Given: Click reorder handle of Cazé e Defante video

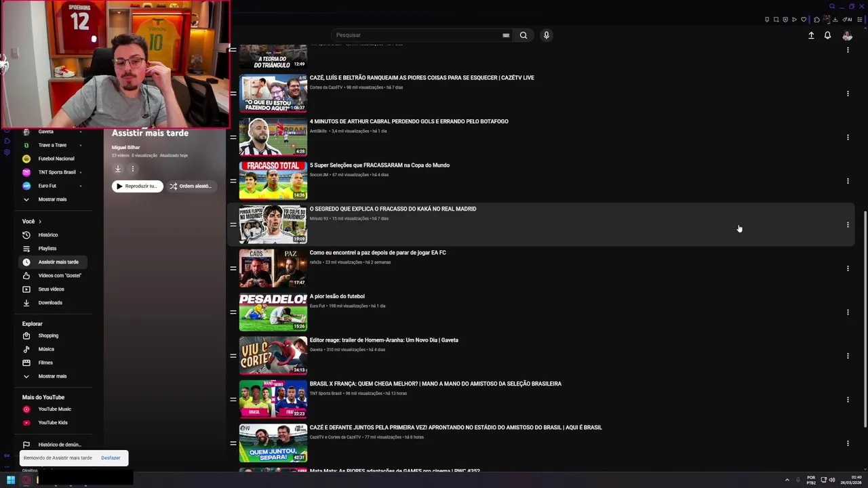Looking at the screenshot, I should (233, 443).
